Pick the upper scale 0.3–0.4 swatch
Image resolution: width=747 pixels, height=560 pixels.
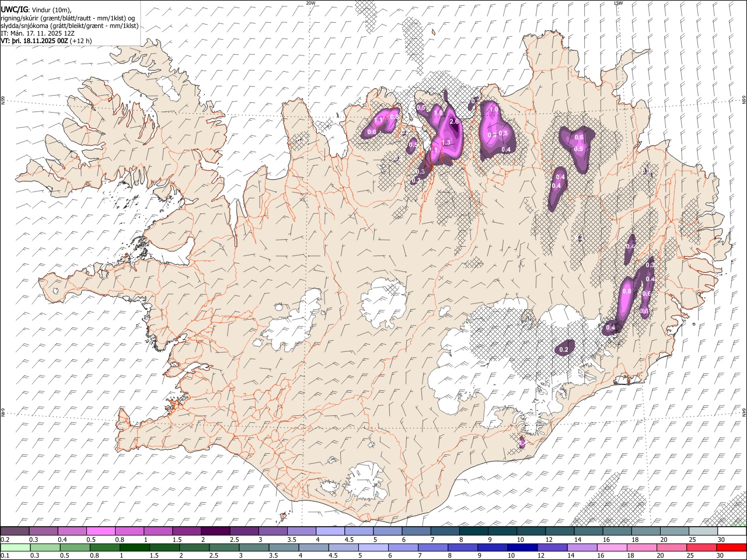pyautogui.click(x=44, y=531)
